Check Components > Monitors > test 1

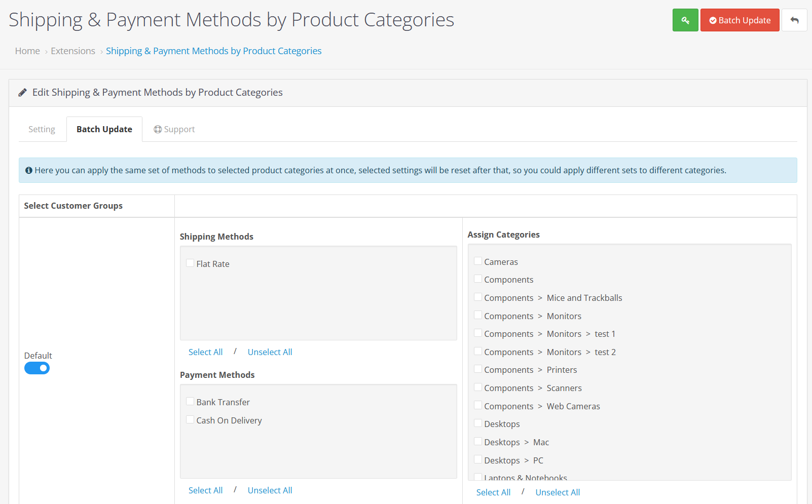478,333
